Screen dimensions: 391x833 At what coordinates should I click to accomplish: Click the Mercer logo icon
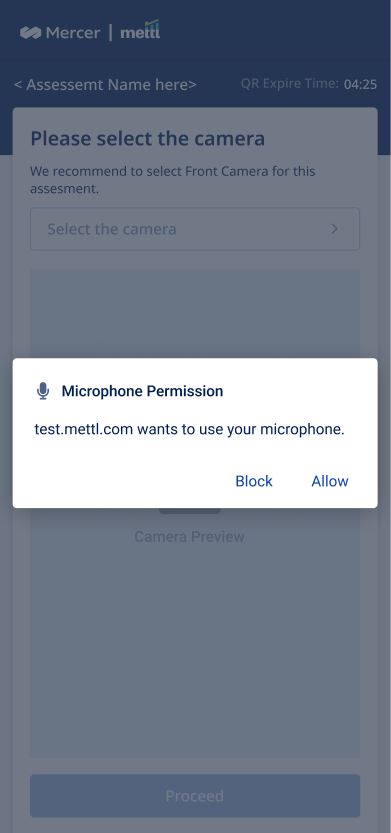tap(30, 33)
